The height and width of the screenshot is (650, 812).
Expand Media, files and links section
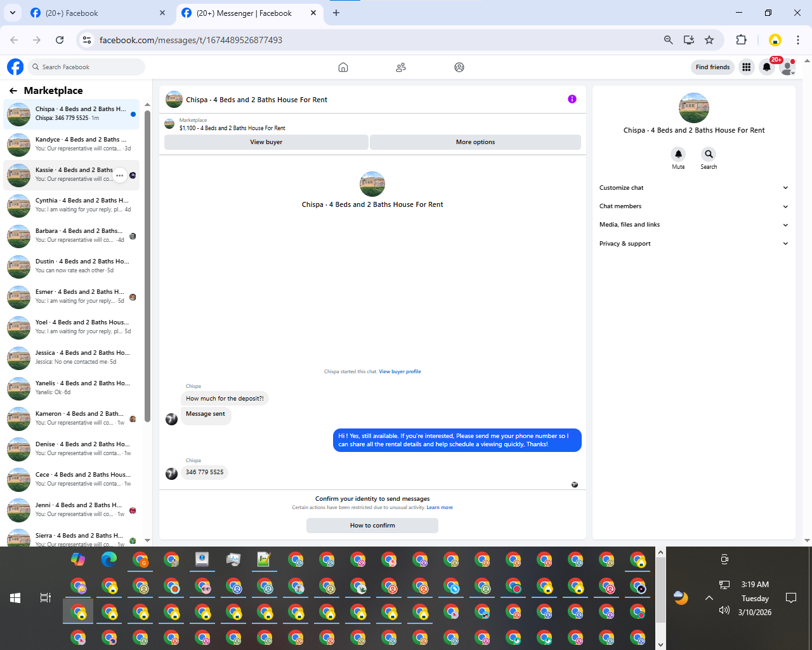pyautogui.click(x=693, y=225)
